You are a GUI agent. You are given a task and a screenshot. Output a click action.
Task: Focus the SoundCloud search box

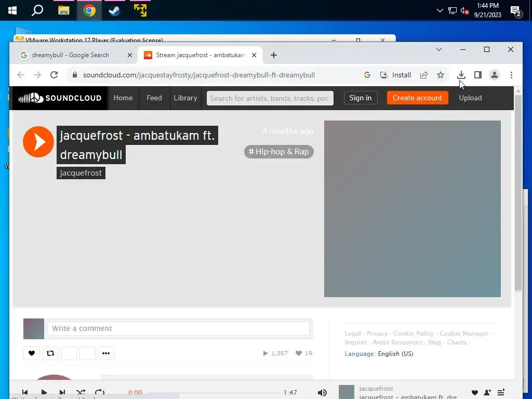[270, 98]
